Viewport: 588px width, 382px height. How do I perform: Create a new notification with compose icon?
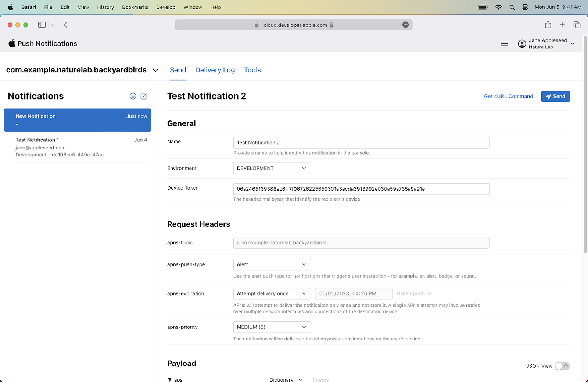click(x=144, y=96)
